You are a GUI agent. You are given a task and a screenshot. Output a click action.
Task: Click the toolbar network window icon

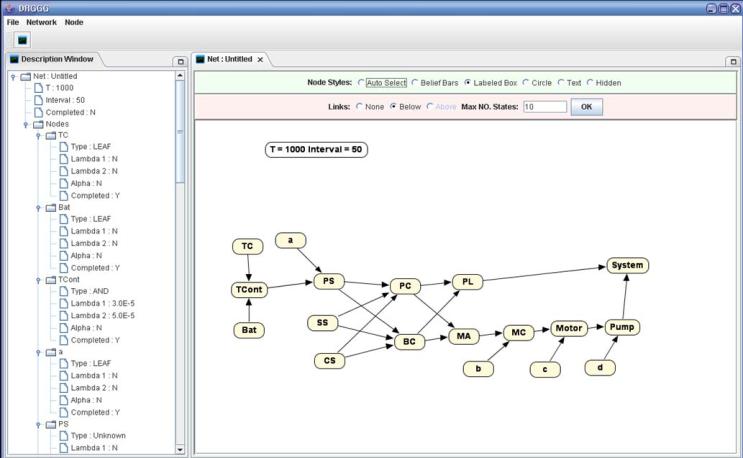point(22,40)
